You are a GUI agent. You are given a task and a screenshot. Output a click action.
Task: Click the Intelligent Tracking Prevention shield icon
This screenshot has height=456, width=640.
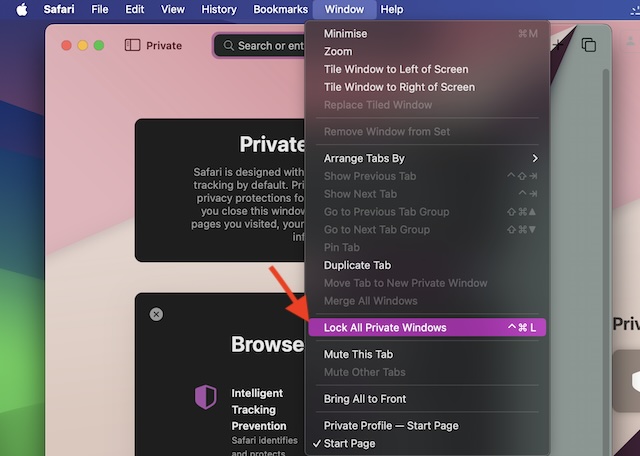pyautogui.click(x=205, y=397)
